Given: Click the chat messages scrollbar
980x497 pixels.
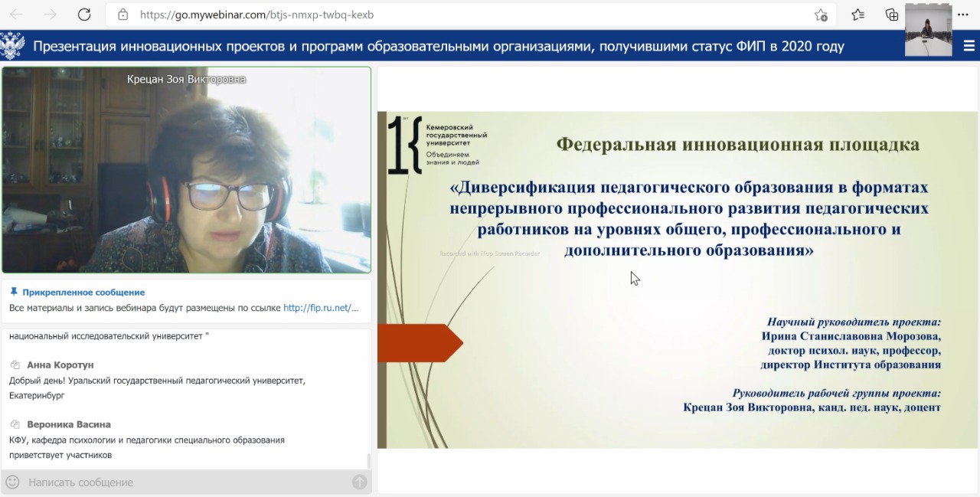Looking at the screenshot, I should (368, 460).
